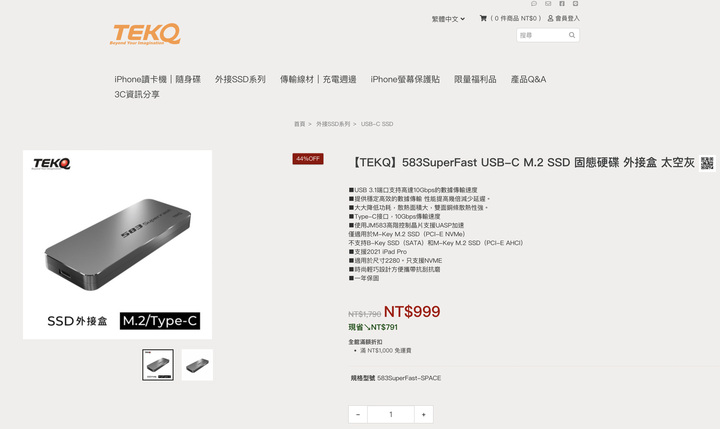Screen dimensions: 720x429
Task: Open the 外接SSD系列 menu item
Action: tap(240, 79)
